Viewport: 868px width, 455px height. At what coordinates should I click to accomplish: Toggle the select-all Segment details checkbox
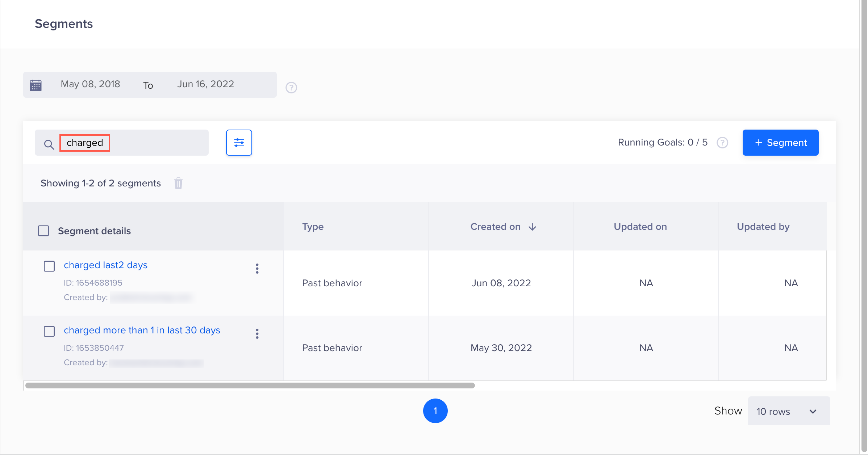click(43, 231)
